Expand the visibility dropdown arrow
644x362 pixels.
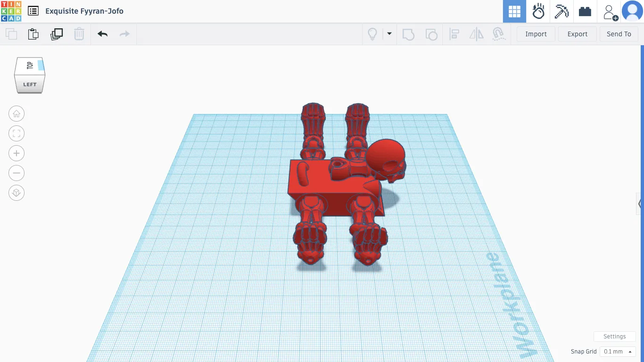pos(389,33)
